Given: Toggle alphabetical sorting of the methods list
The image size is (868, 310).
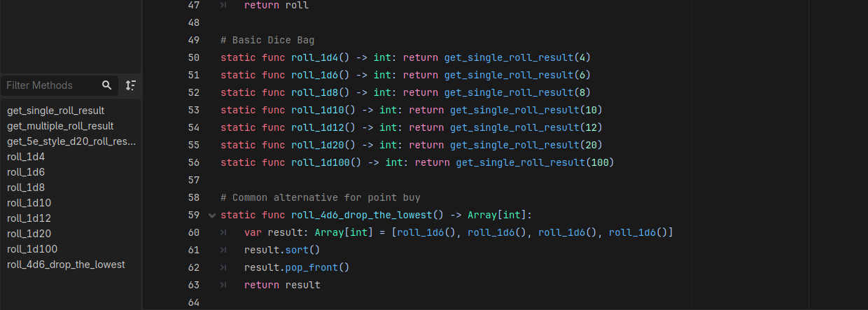Looking at the screenshot, I should (x=130, y=85).
